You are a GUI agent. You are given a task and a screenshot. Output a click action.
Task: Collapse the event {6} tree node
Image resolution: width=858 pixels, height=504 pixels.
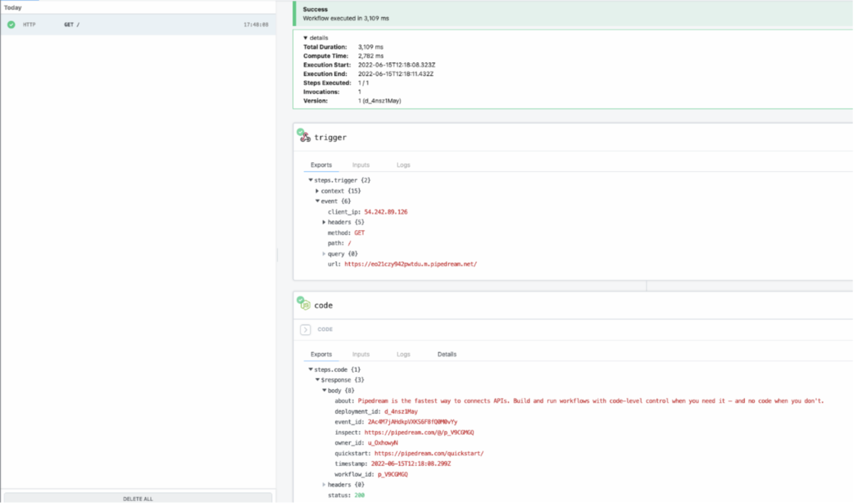[x=317, y=201]
